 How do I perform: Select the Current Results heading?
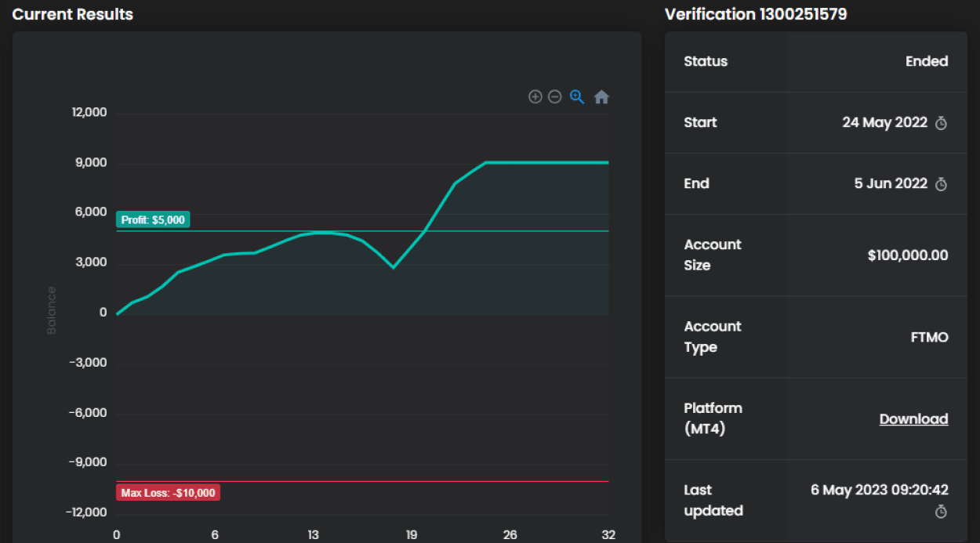click(73, 14)
